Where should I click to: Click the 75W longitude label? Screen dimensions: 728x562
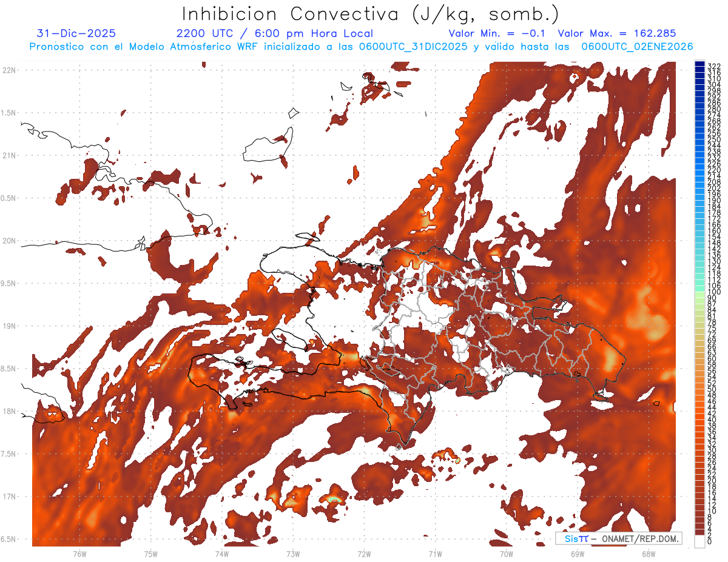coord(151,554)
